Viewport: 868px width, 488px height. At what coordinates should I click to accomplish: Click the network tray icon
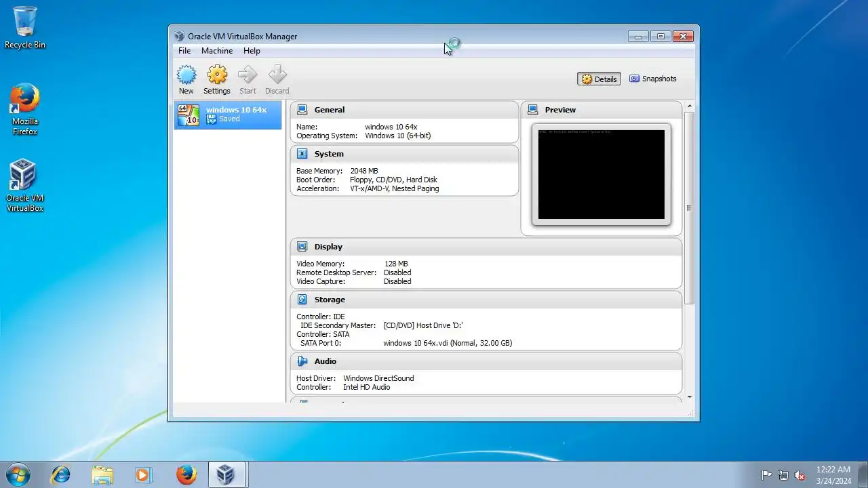(783, 475)
